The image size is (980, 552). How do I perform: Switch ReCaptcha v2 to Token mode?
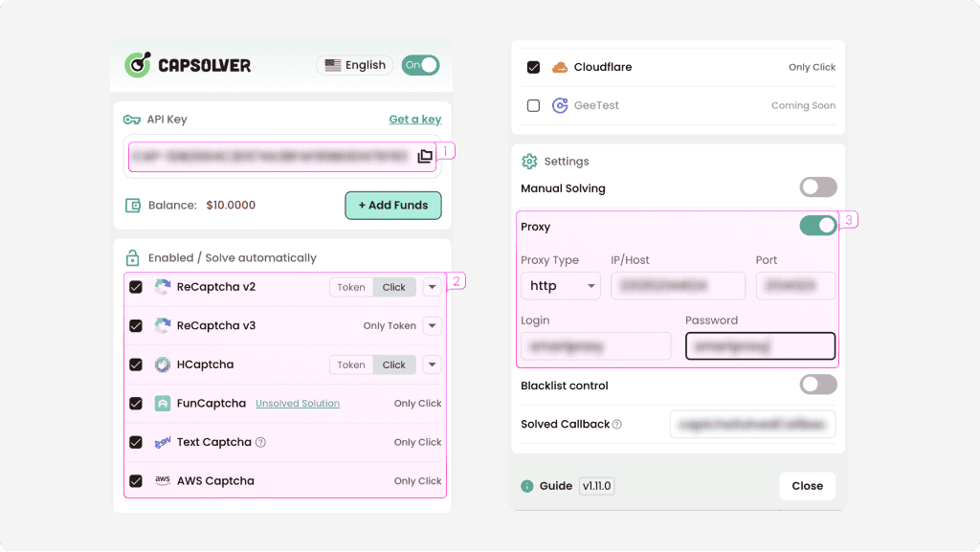click(351, 287)
